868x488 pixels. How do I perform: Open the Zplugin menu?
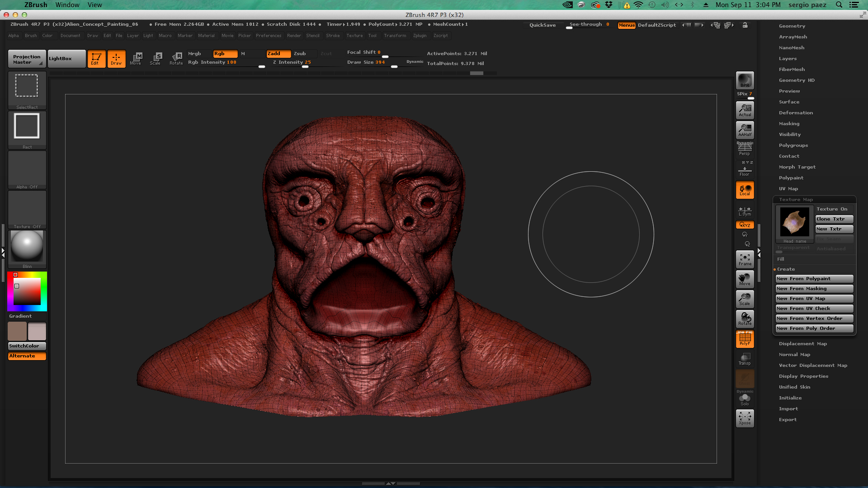coord(420,36)
